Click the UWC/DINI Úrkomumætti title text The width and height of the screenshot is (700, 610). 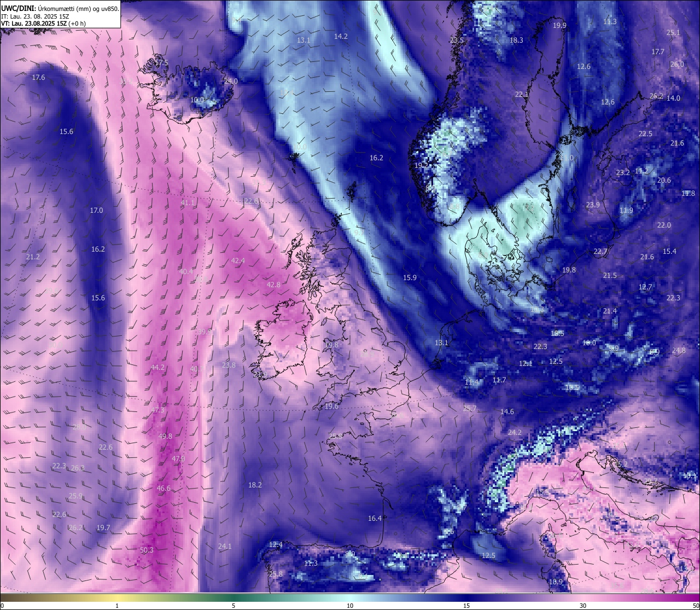(x=60, y=9)
